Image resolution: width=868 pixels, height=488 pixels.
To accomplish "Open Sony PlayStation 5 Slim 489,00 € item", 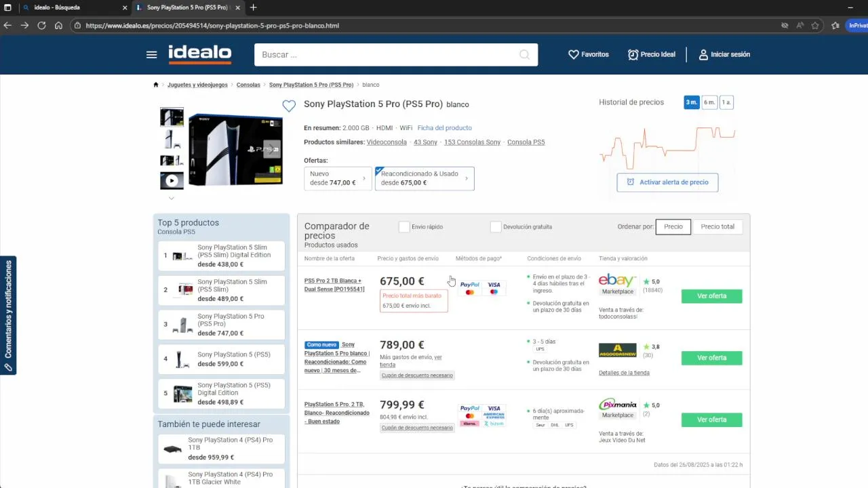I will pos(221,290).
